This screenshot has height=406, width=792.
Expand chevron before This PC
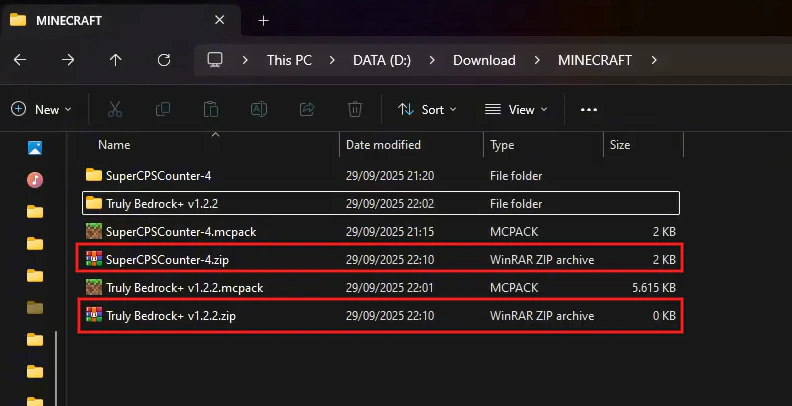(245, 60)
